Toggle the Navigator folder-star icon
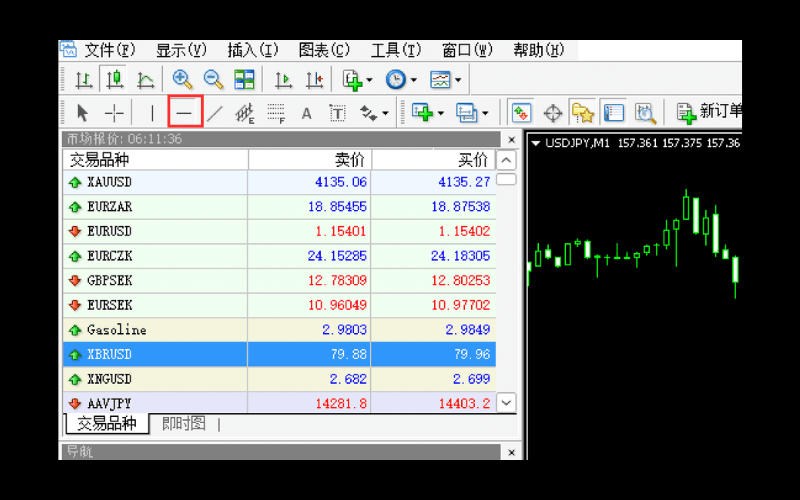This screenshot has height=500, width=800. tap(583, 112)
